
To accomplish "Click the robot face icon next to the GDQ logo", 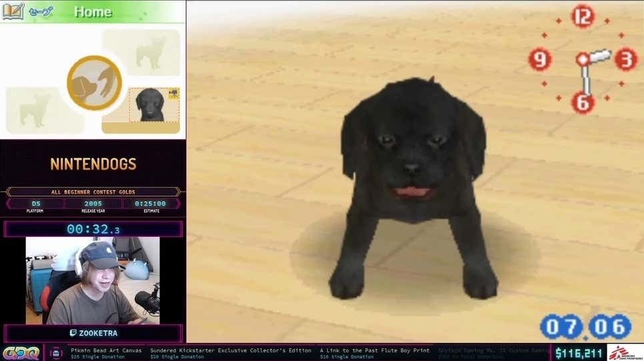I will [x=56, y=353].
